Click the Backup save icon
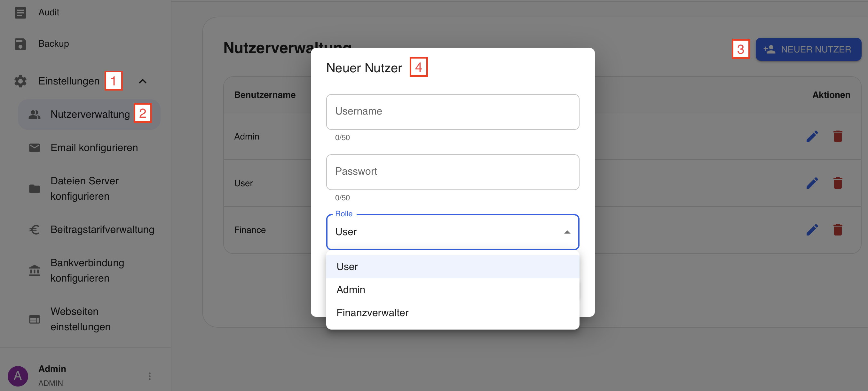 point(20,44)
